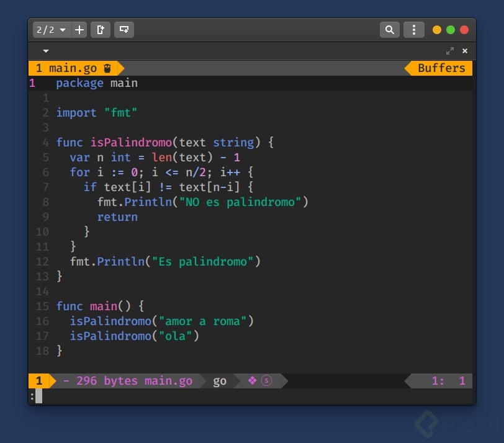
Task: Click the Go gopher icon beside main.go
Action: (107, 68)
